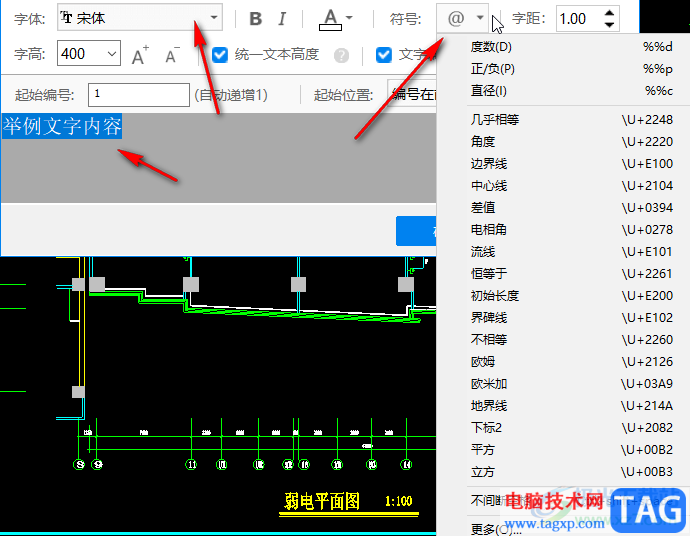The height and width of the screenshot is (536, 690).
Task: Insert 角度 symbol
Action: click(x=571, y=142)
